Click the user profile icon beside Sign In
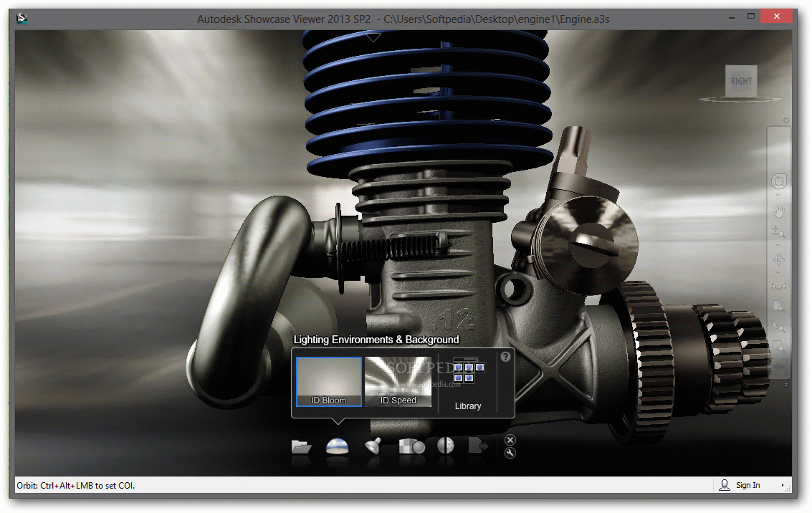The height and width of the screenshot is (513, 812). [725, 485]
